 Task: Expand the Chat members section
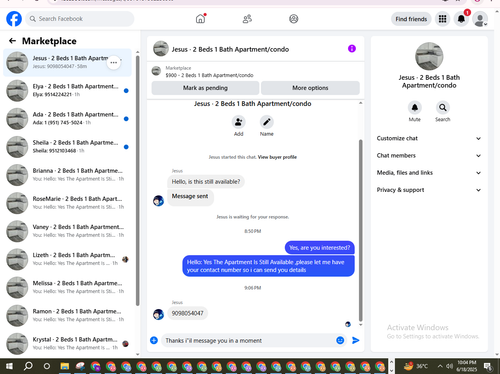pyautogui.click(x=429, y=156)
